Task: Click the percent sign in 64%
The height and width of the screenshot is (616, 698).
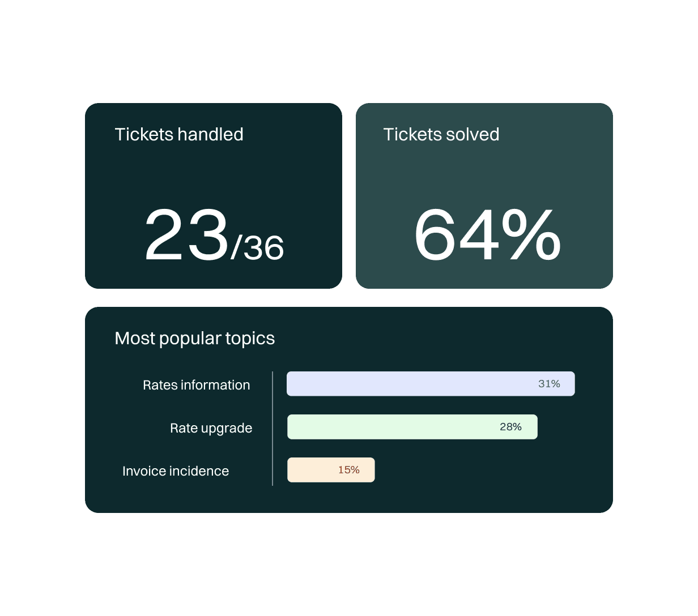Action: coord(531,235)
